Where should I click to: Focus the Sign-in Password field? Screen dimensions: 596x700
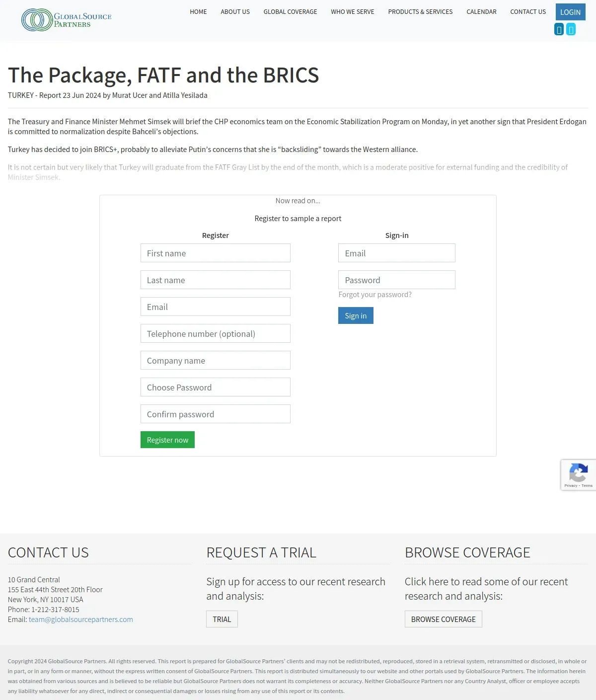pos(397,280)
